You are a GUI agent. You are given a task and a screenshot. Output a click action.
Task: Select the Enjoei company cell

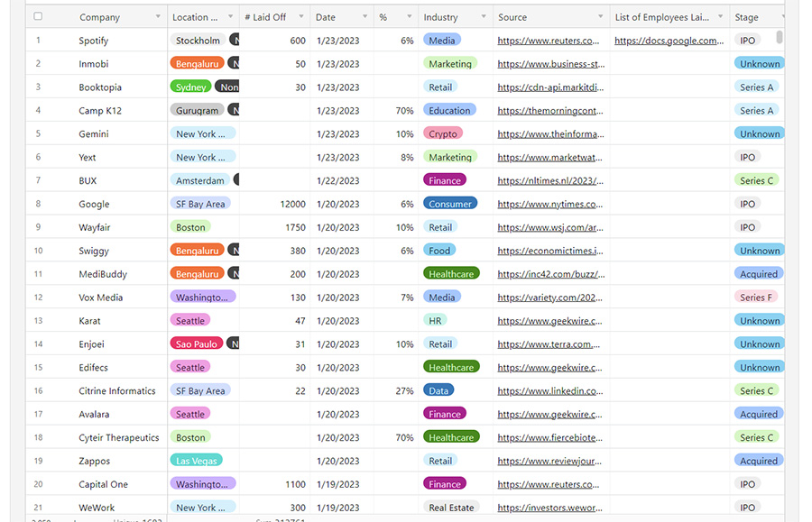coord(91,344)
